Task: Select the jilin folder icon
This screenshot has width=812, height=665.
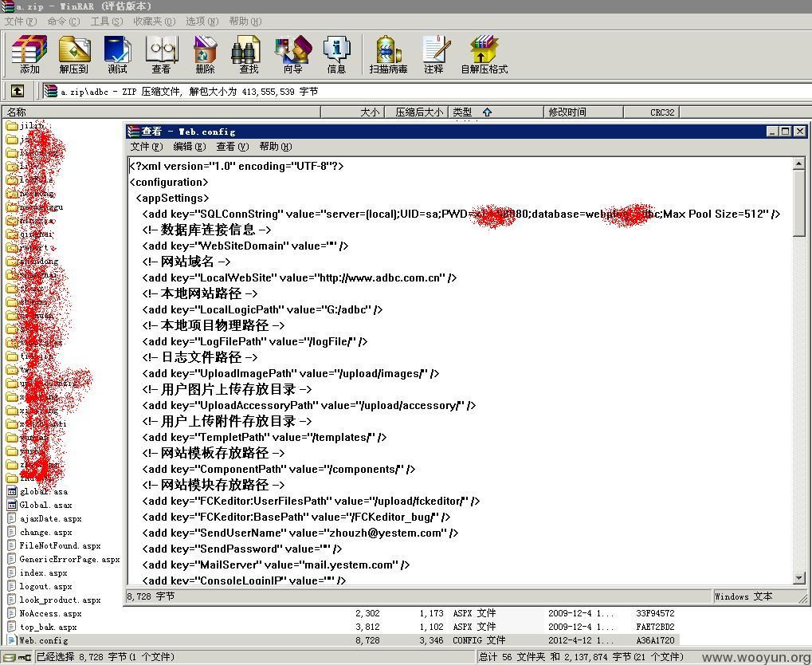Action: [11, 125]
